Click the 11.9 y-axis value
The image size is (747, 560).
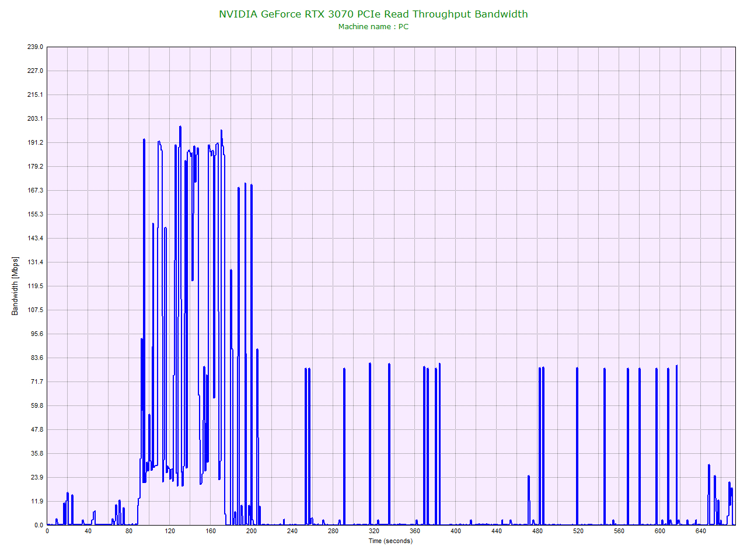37,501
